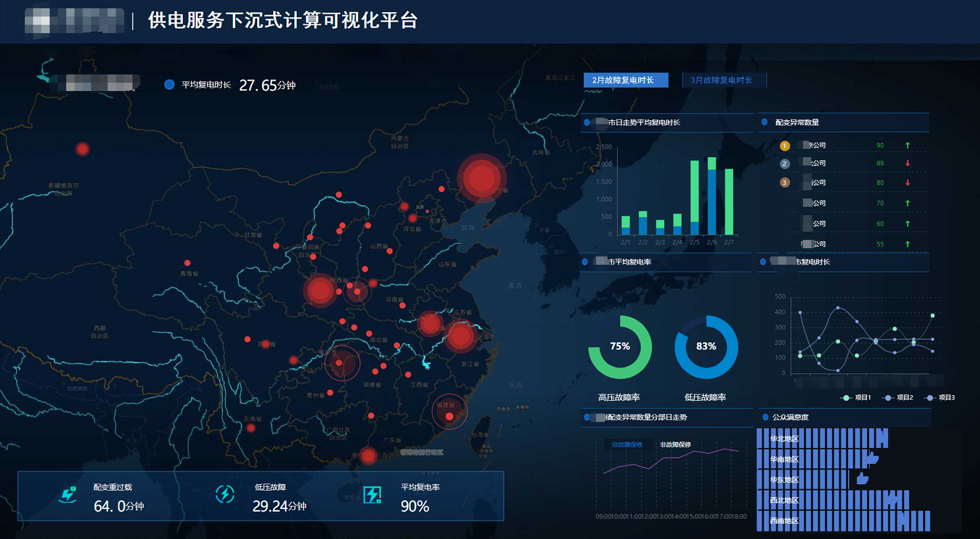Click the bronze rank 3 badge in 配变异常数量
The image size is (980, 539).
[785, 183]
